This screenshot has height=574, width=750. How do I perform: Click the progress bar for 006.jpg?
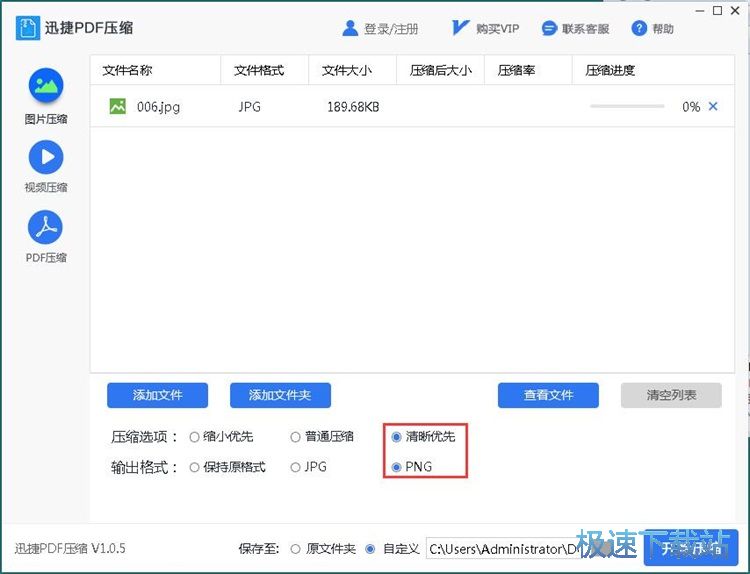[x=627, y=106]
